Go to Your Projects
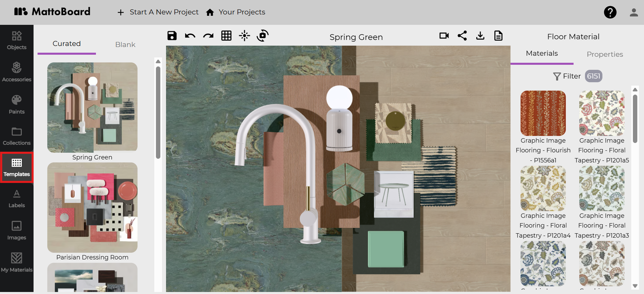The width and height of the screenshot is (644, 294). point(236,12)
